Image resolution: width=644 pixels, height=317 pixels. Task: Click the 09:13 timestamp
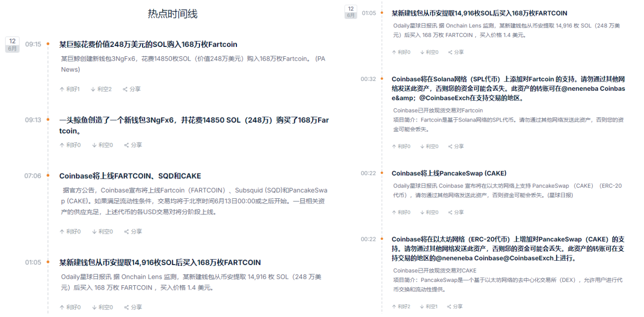[33, 120]
